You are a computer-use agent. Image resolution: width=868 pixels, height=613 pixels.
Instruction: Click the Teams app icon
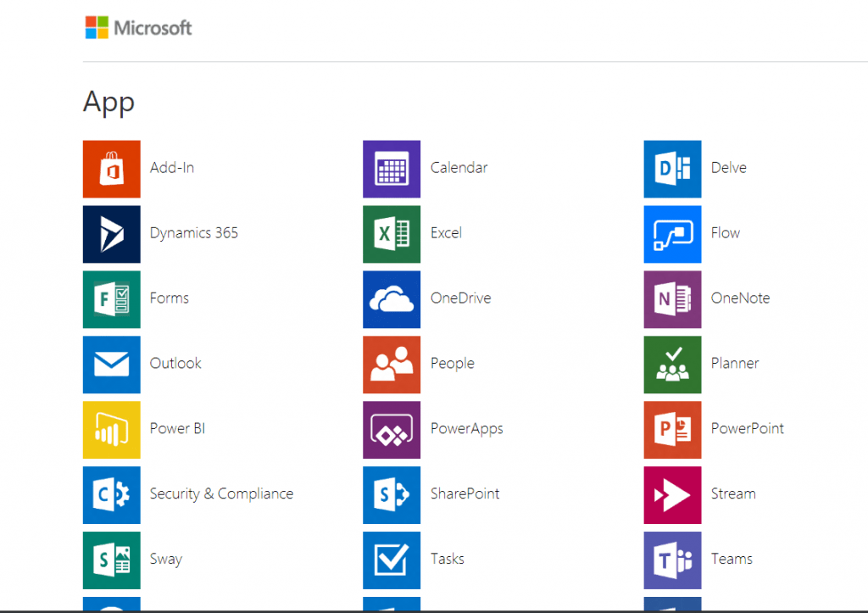click(x=671, y=560)
